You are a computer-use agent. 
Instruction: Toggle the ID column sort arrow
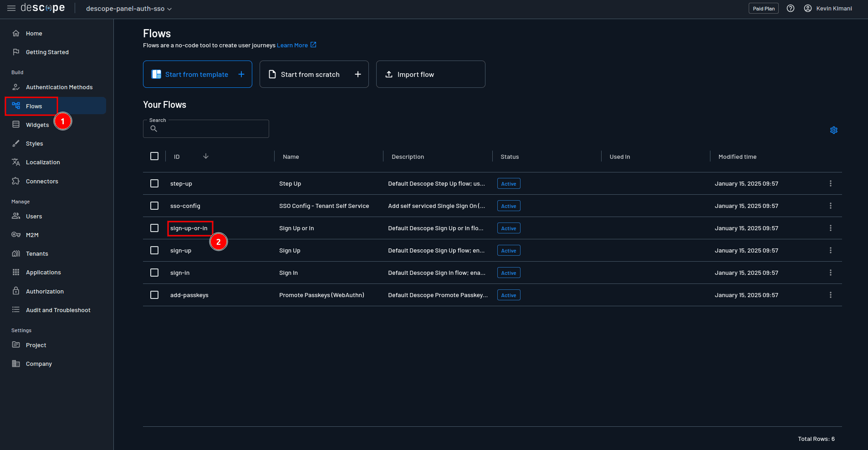click(206, 156)
